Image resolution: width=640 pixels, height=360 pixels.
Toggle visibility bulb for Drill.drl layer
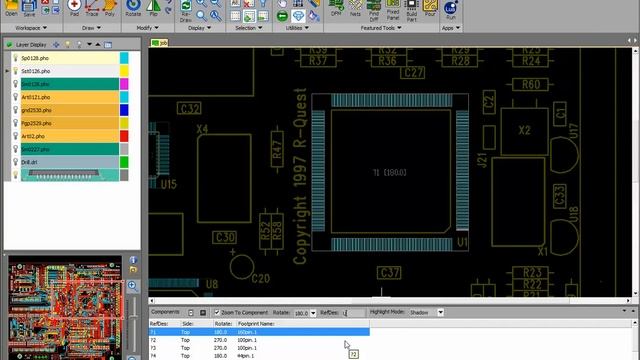[x=16, y=162]
